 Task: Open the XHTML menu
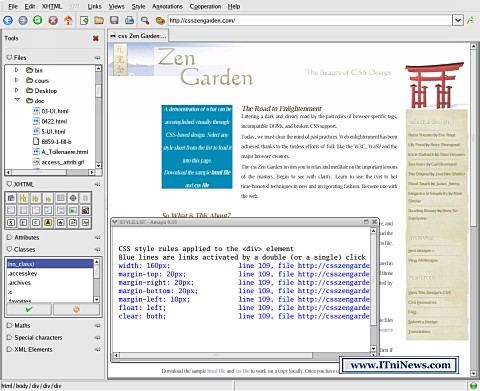coord(52,6)
